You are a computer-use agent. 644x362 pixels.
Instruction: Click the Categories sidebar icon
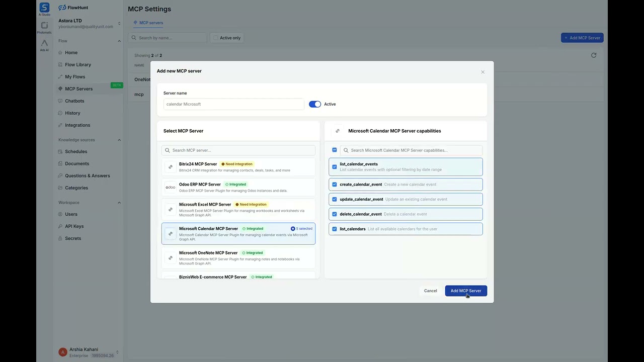pyautogui.click(x=60, y=188)
